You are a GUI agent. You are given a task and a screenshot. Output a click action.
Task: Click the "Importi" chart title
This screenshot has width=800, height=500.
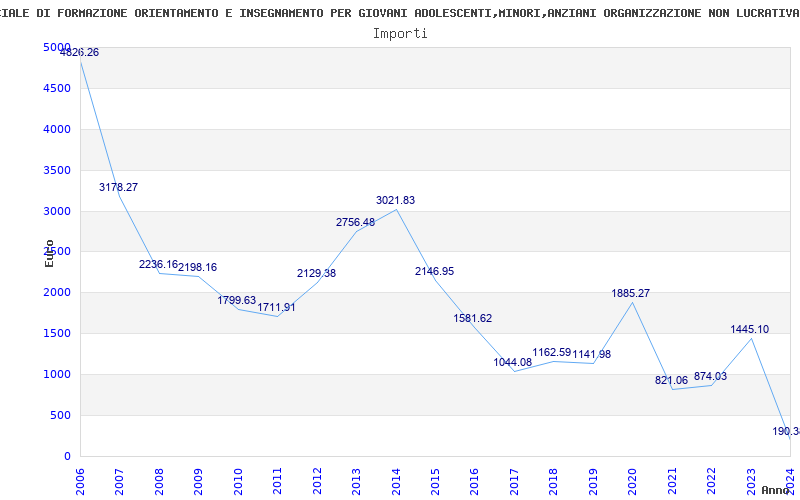(400, 33)
